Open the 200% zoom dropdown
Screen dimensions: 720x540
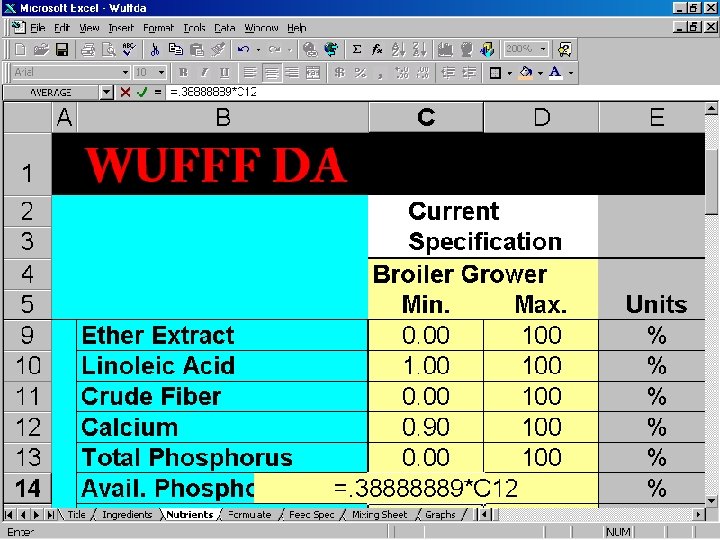click(543, 49)
